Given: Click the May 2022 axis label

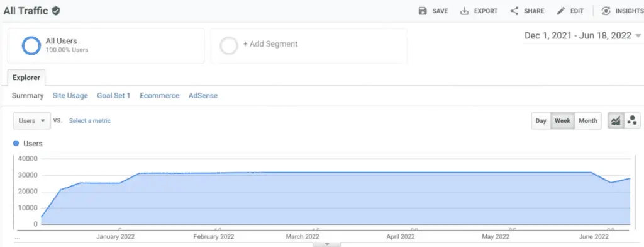Looking at the screenshot, I should (x=496, y=237).
